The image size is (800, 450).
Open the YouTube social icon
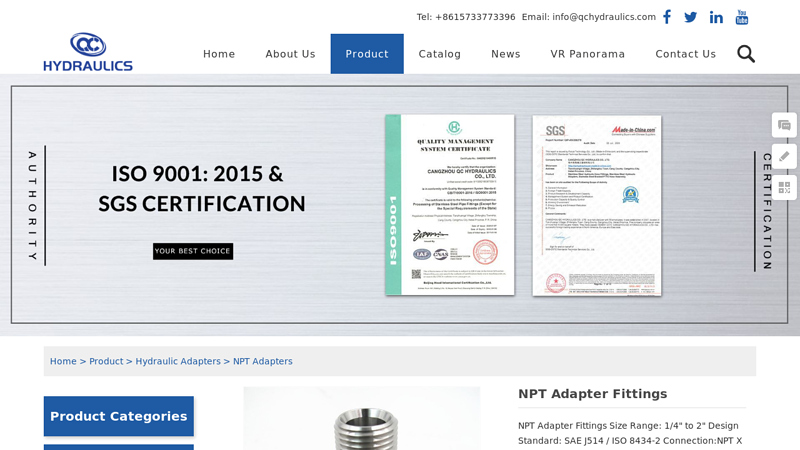coord(742,17)
